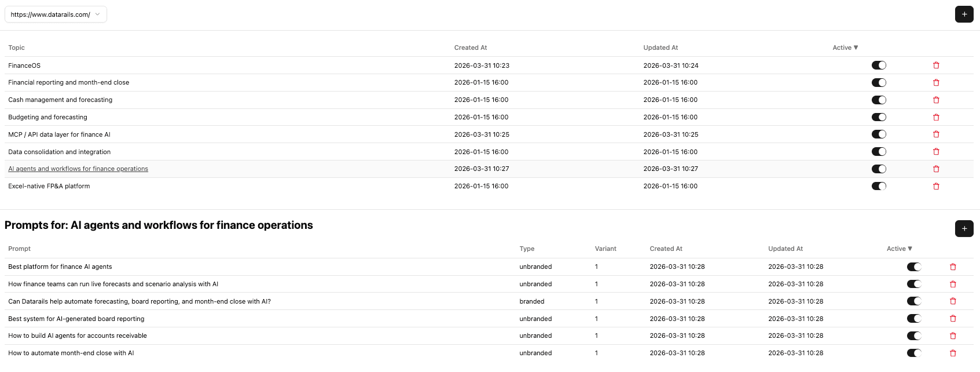Click the topics Topic column header
This screenshot has height=372, width=980.
(16, 48)
